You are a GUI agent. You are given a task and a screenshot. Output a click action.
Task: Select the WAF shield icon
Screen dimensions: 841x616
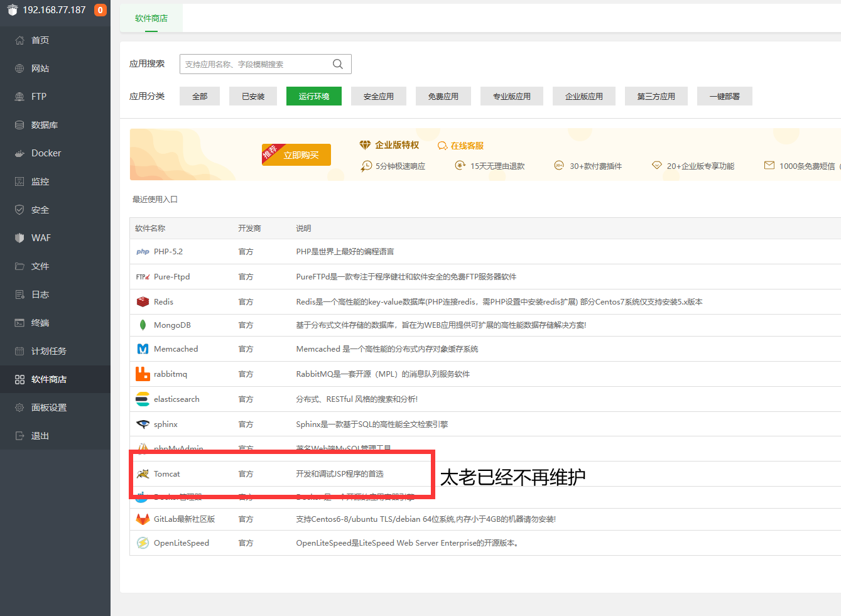[19, 238]
